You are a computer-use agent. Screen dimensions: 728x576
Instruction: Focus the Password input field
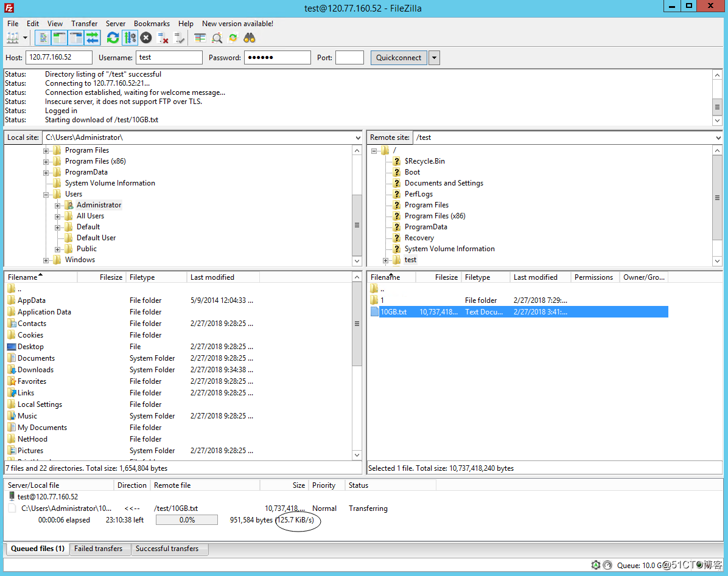pos(278,58)
